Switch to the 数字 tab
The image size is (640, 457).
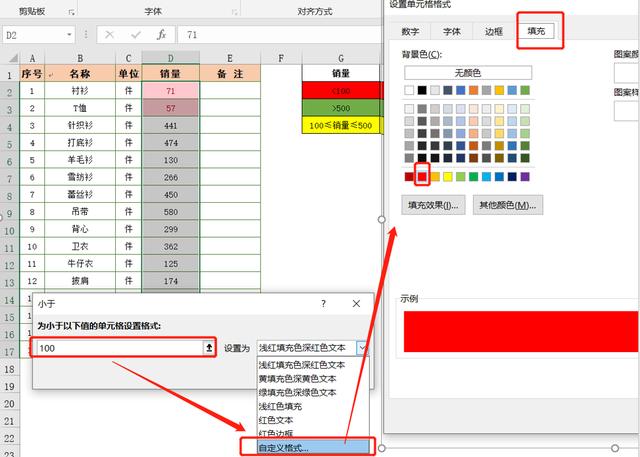coord(410,31)
